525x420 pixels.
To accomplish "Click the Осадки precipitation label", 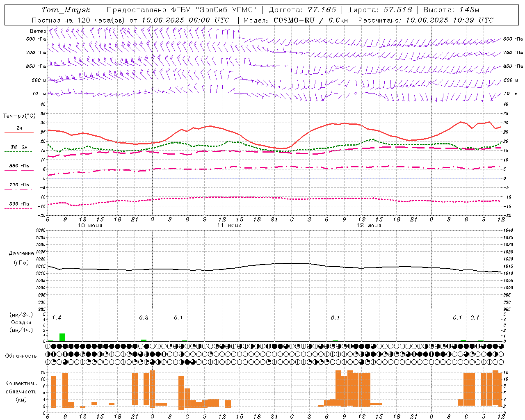I will pyautogui.click(x=21, y=322).
